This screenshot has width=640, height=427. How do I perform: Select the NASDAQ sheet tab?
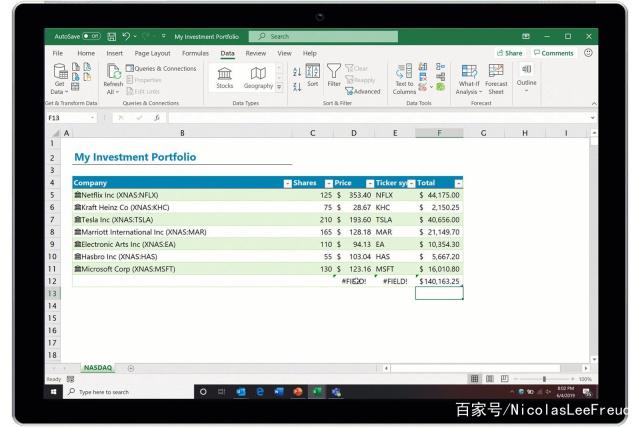point(98,368)
